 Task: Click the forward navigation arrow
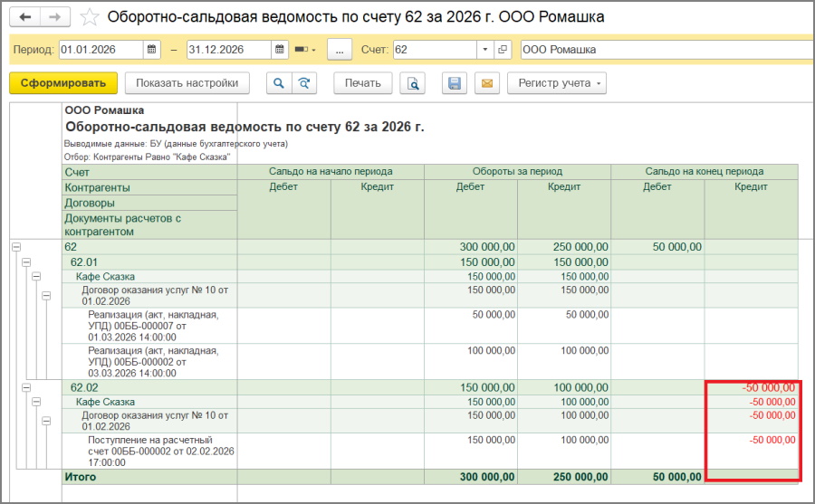54,17
